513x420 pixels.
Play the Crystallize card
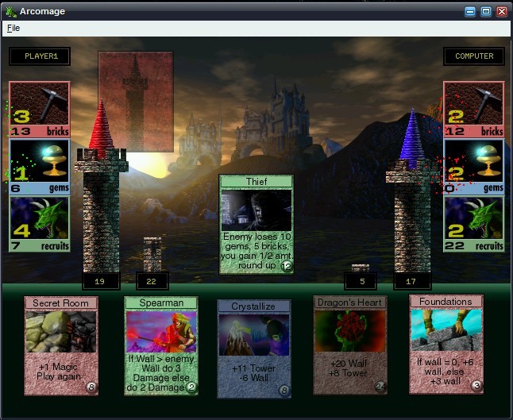click(254, 349)
